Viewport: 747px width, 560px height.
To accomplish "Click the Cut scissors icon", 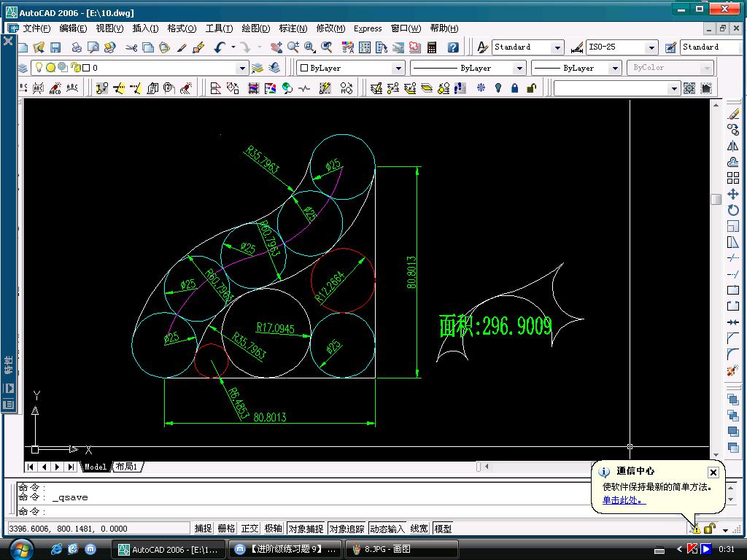I will [131, 47].
